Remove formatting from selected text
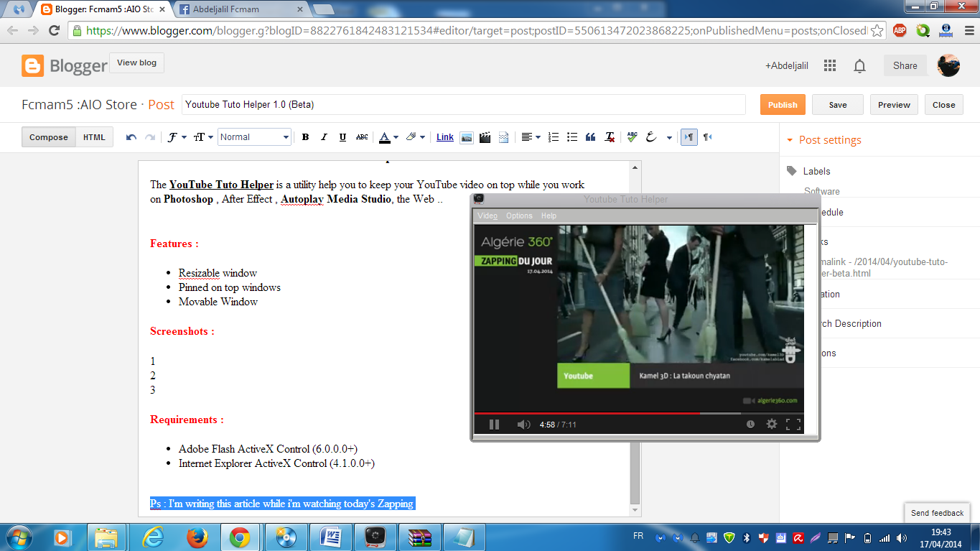Image resolution: width=980 pixels, height=551 pixels. pyautogui.click(x=610, y=137)
